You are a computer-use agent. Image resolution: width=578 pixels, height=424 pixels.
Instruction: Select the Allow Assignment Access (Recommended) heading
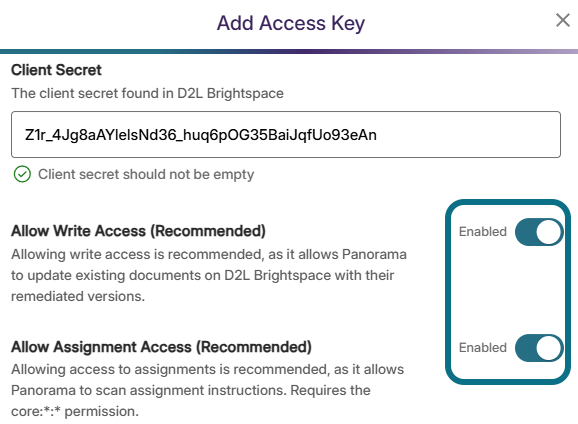[161, 347]
